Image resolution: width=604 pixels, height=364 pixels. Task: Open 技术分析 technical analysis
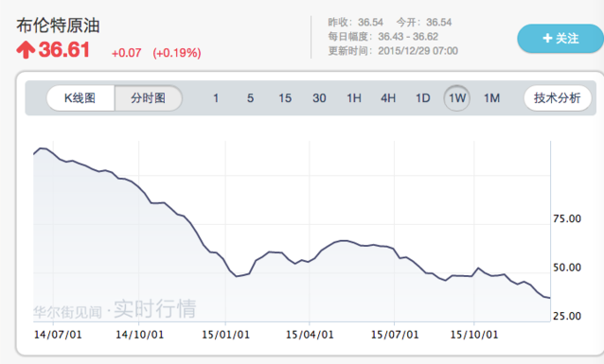tap(557, 98)
